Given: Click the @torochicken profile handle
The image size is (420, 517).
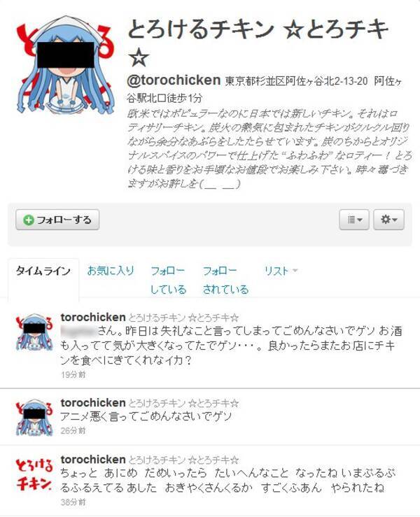Looking at the screenshot, I should [x=174, y=80].
